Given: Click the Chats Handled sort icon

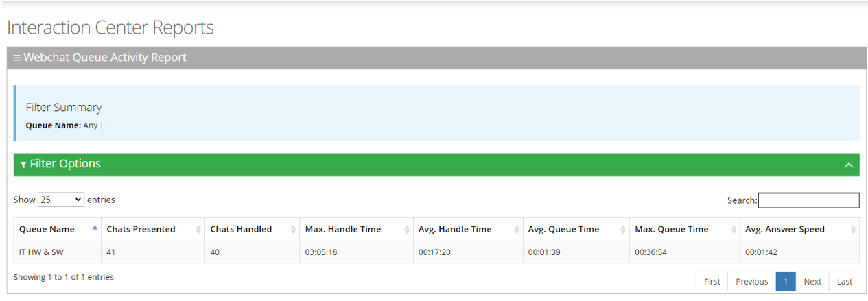Looking at the screenshot, I should click(x=294, y=230).
